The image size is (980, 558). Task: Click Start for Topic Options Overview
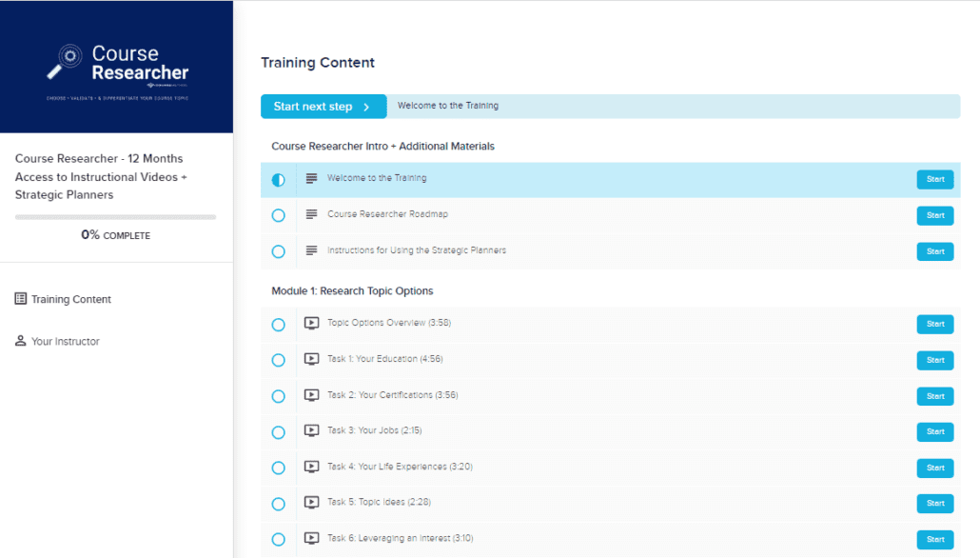click(x=935, y=324)
